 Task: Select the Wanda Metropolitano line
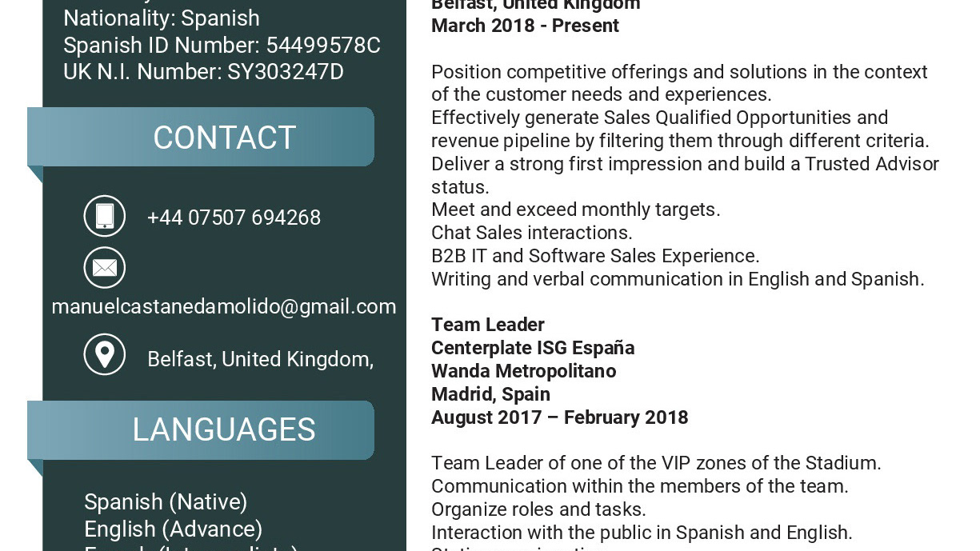[x=524, y=371]
